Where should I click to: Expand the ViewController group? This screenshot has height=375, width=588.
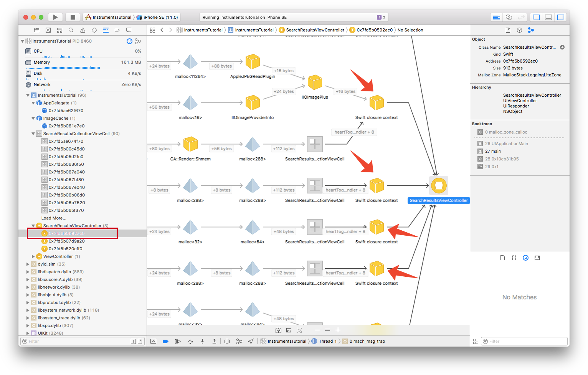(x=33, y=256)
